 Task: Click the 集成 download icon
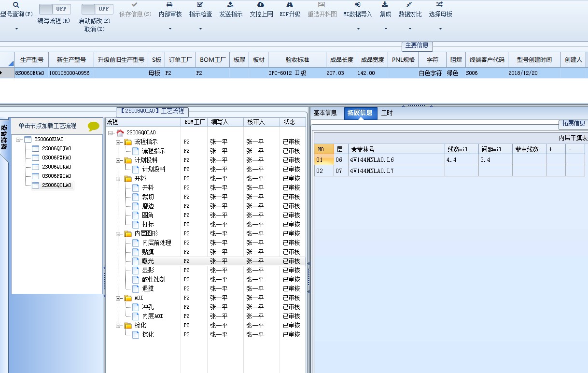tap(385, 4)
